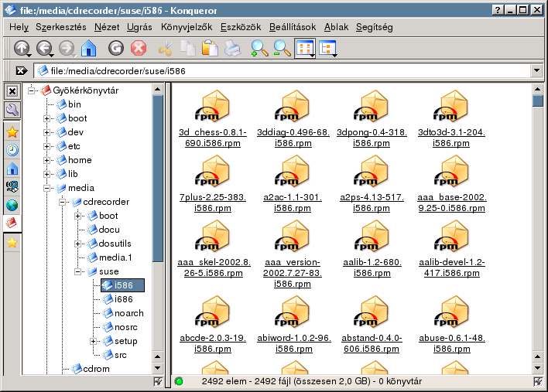The image size is (548, 392).
Task: Select the noarch folder in tree
Action: pos(123,313)
